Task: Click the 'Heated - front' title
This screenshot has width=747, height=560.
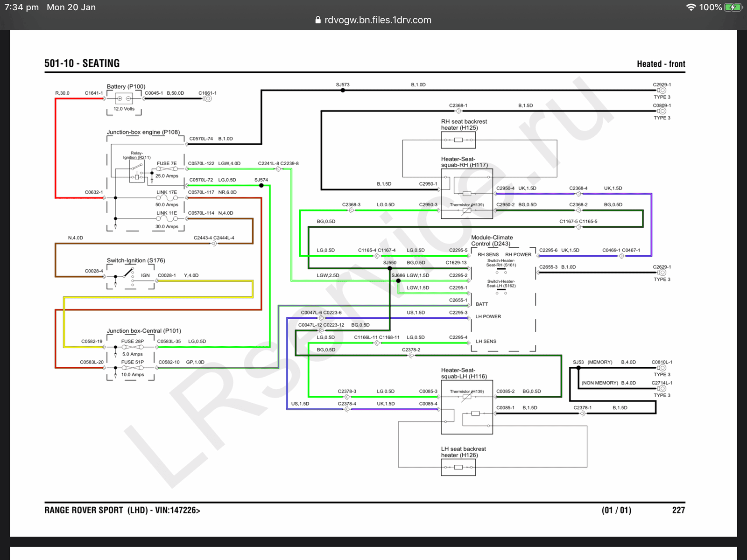Action: pos(661,64)
